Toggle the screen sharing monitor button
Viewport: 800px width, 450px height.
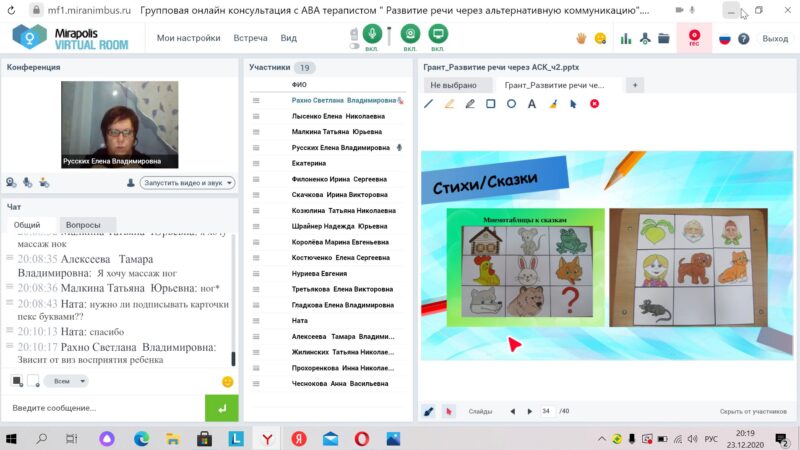click(438, 34)
